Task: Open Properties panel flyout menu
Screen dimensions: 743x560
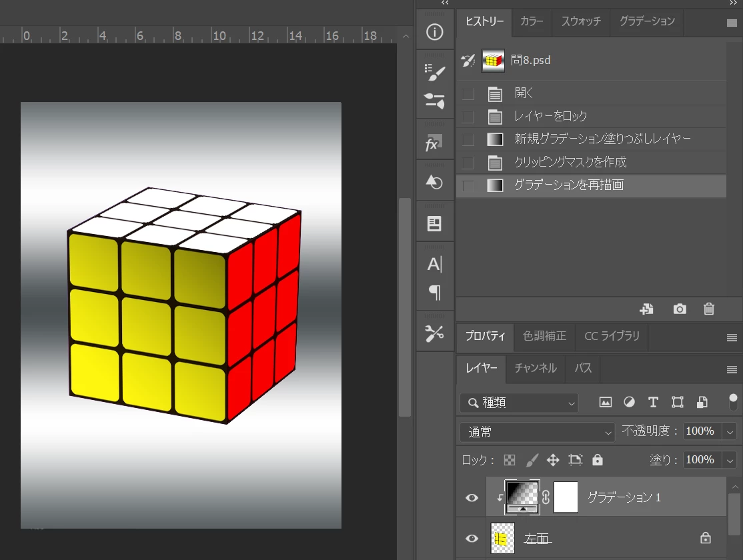Action: pyautogui.click(x=732, y=337)
